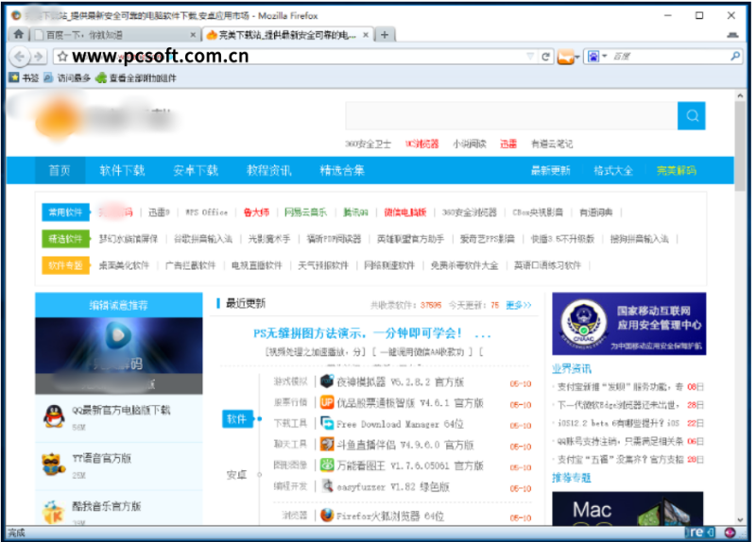
Task: Open the 国家移动互联网应用安全管理中心 banner
Action: click(629, 324)
